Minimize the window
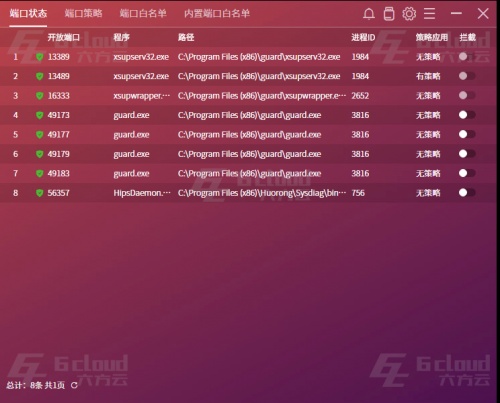This screenshot has height=403, width=500. (x=456, y=14)
